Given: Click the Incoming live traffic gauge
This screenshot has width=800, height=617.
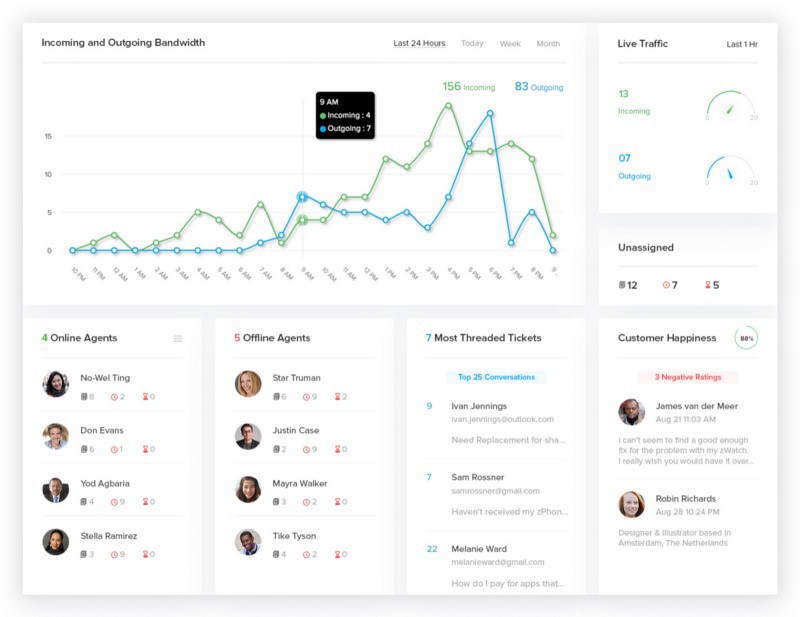Looking at the screenshot, I should tap(731, 105).
